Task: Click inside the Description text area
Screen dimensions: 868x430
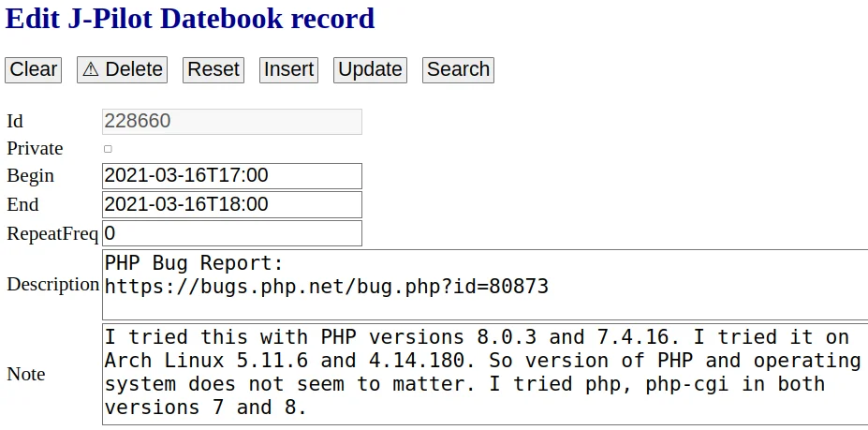Action: (484, 286)
